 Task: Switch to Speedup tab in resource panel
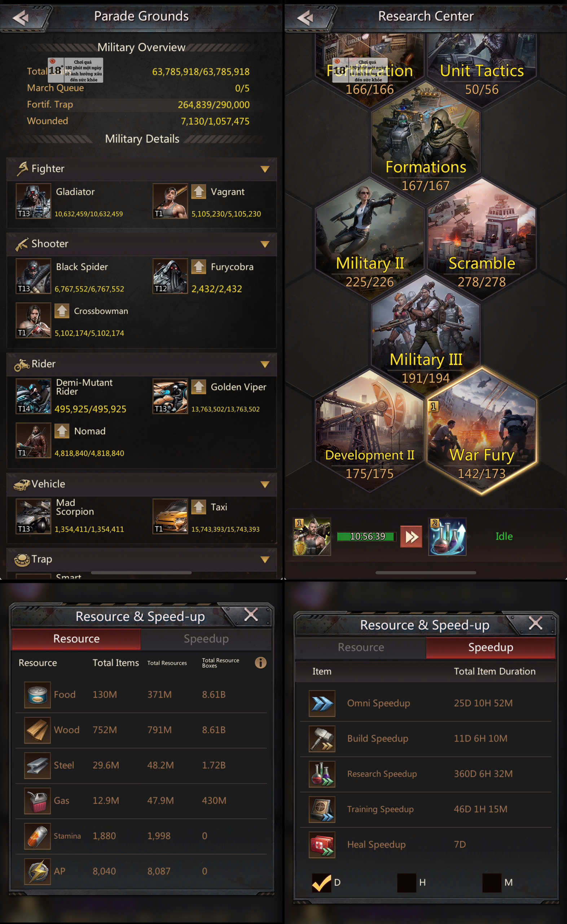point(206,639)
